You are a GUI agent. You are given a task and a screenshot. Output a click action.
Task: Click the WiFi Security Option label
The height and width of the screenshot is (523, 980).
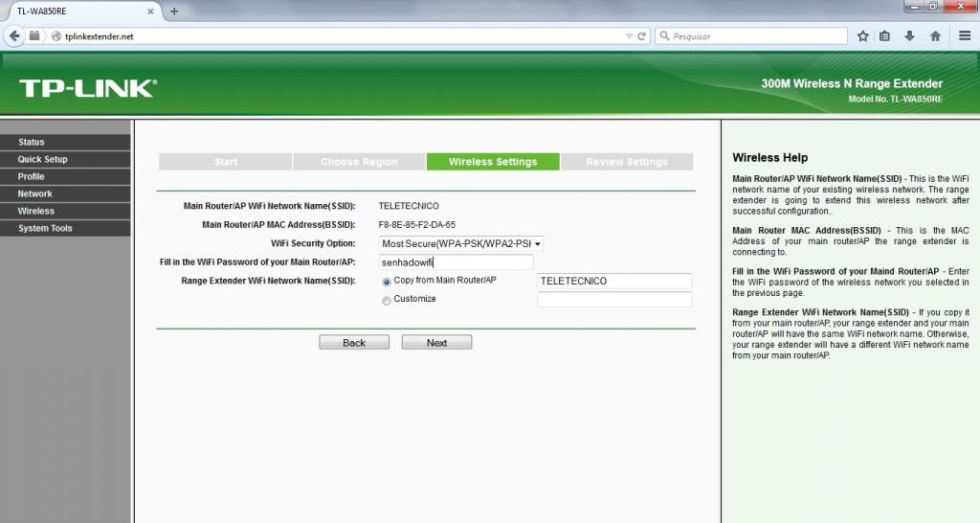tap(313, 243)
